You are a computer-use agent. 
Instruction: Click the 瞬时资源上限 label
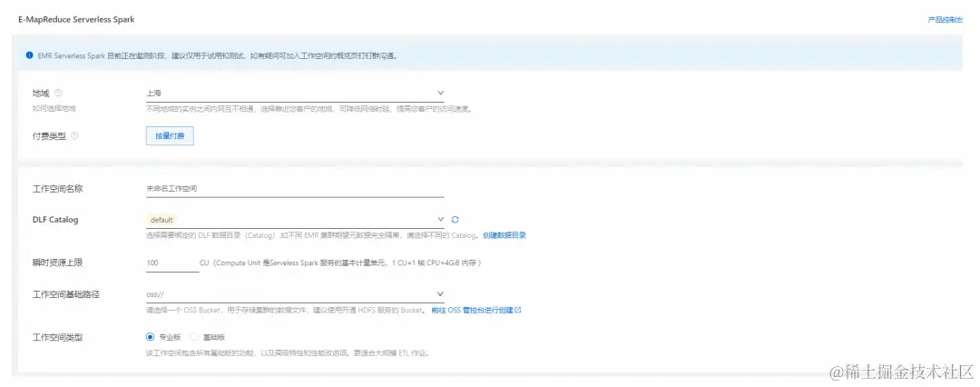coord(57,263)
